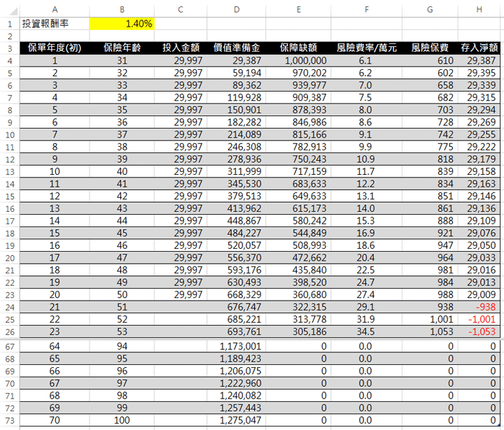The height and width of the screenshot is (430, 504).
Task: Select column A header
Action: (x=55, y=10)
